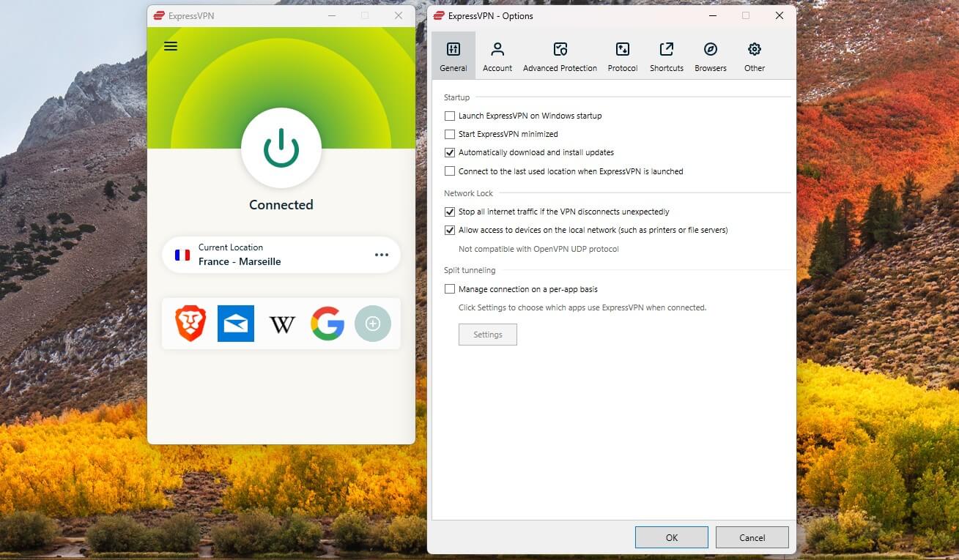Open the Wikipedia shortcut
The height and width of the screenshot is (560, 959).
coord(282,324)
